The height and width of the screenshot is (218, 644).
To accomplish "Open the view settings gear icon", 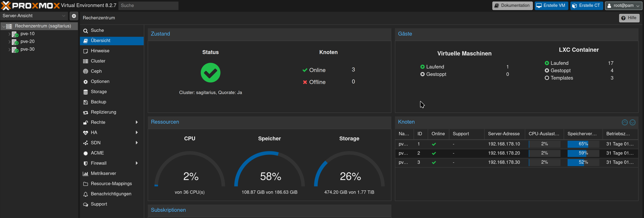I will pos(74,16).
